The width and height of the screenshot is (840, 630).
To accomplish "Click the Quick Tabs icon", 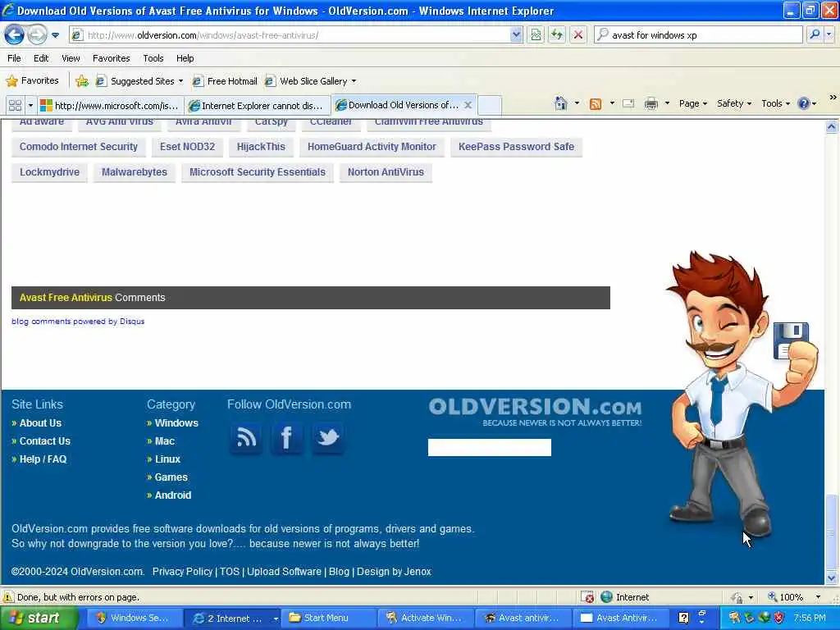I will (15, 105).
